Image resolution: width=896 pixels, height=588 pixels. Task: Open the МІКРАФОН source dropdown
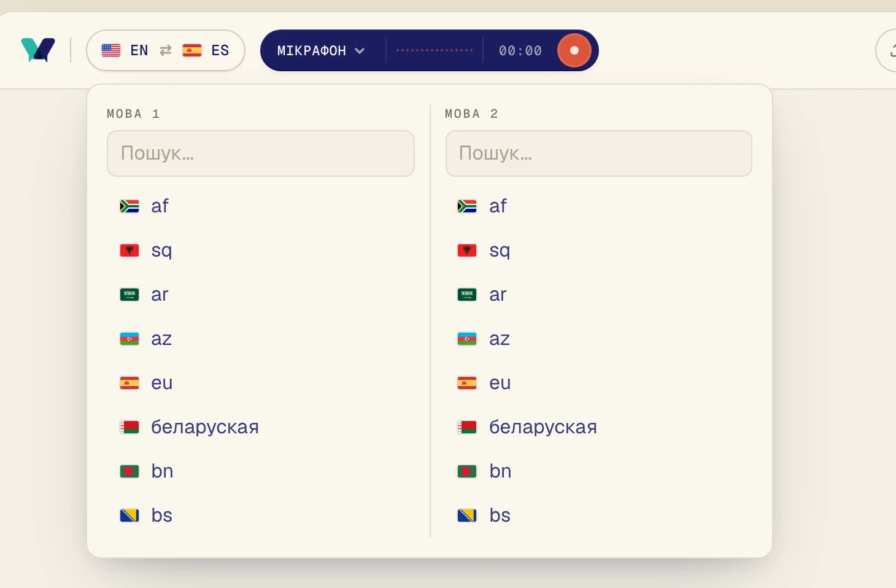pos(321,50)
